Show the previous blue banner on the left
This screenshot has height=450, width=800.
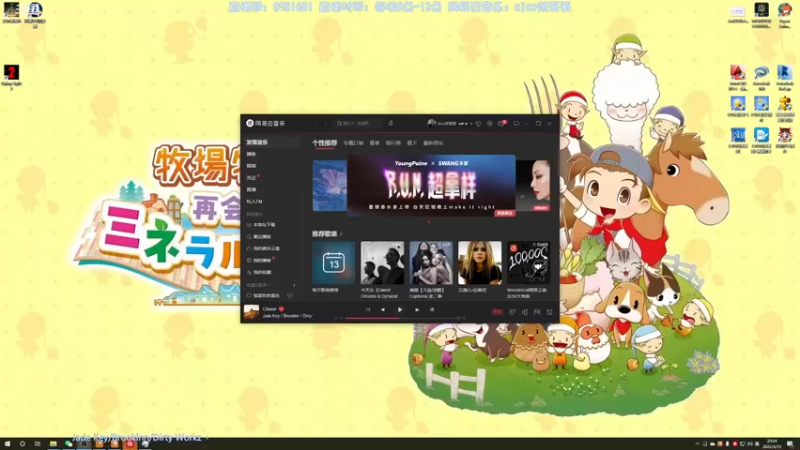point(330,186)
